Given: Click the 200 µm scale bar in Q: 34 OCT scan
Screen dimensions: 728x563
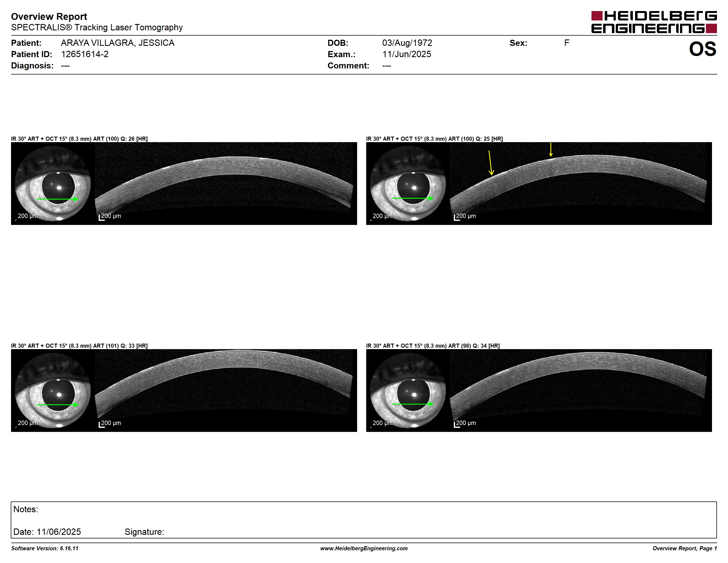Looking at the screenshot, I should coord(465,424).
